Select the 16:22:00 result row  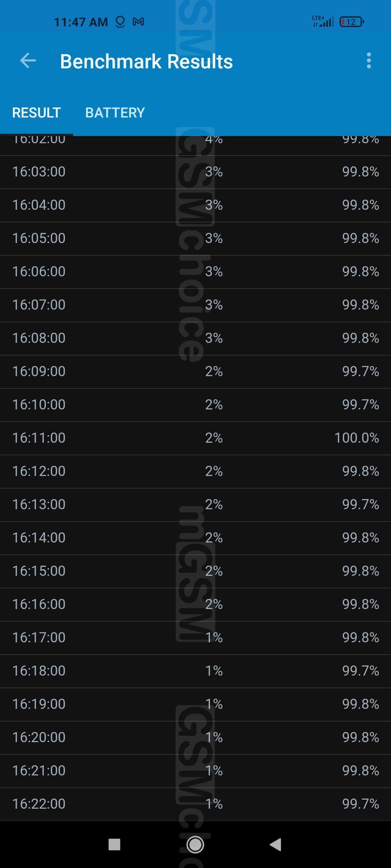(195, 804)
